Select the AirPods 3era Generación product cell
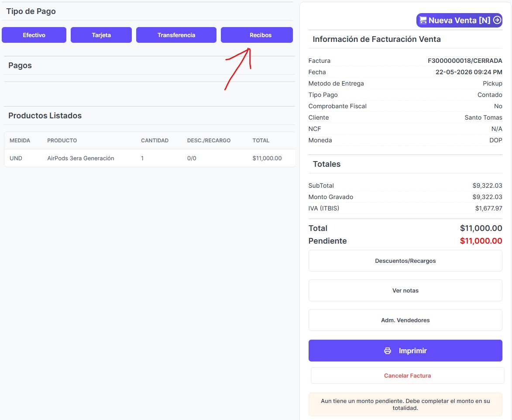The width and height of the screenshot is (512, 420). point(81,158)
